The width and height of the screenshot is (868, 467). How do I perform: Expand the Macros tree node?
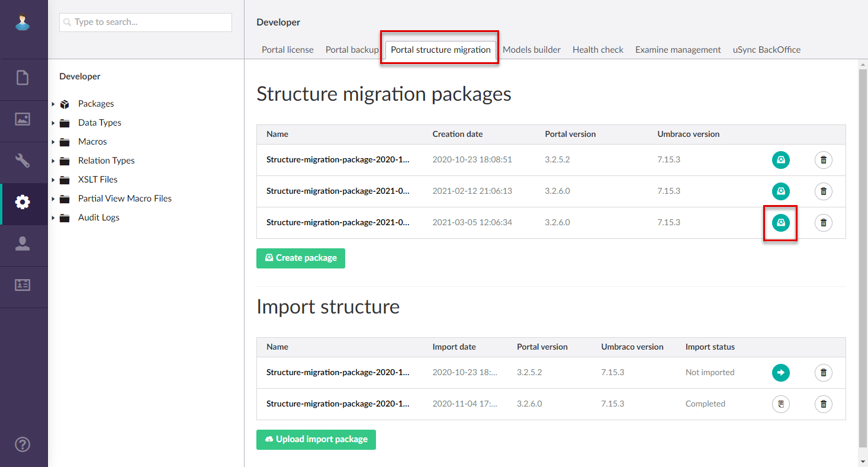[x=53, y=142]
